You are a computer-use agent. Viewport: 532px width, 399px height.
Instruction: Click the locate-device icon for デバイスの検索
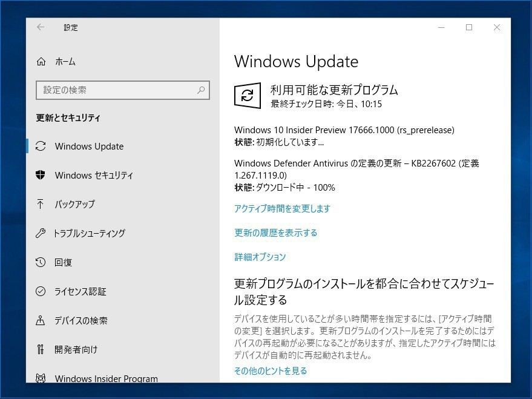41,320
